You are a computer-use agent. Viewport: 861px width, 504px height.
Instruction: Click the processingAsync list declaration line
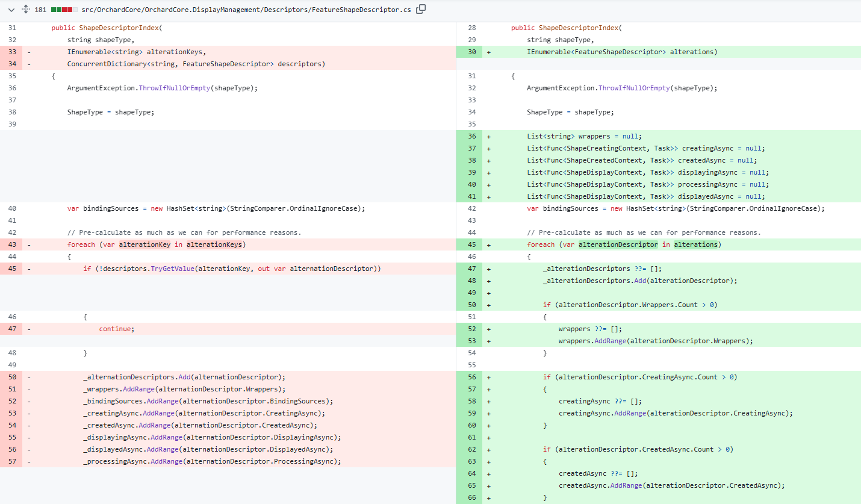(x=649, y=184)
